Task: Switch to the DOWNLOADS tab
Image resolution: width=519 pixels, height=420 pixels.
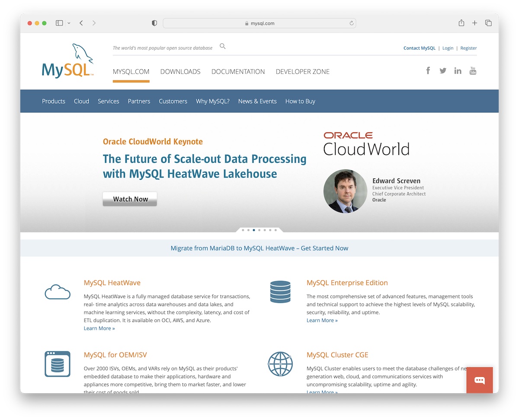Action: click(x=180, y=72)
